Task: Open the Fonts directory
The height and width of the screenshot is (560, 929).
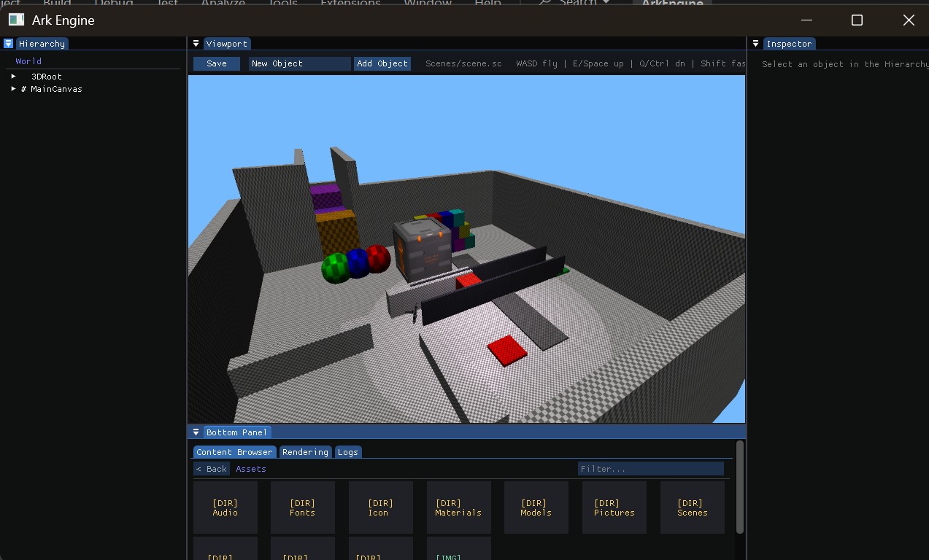Action: [x=303, y=507]
